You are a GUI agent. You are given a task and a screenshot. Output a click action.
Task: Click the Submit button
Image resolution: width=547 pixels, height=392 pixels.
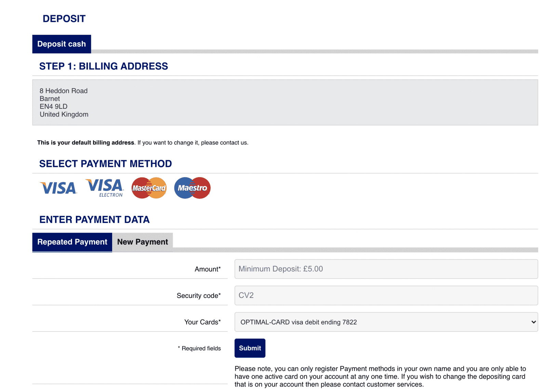pyautogui.click(x=250, y=348)
